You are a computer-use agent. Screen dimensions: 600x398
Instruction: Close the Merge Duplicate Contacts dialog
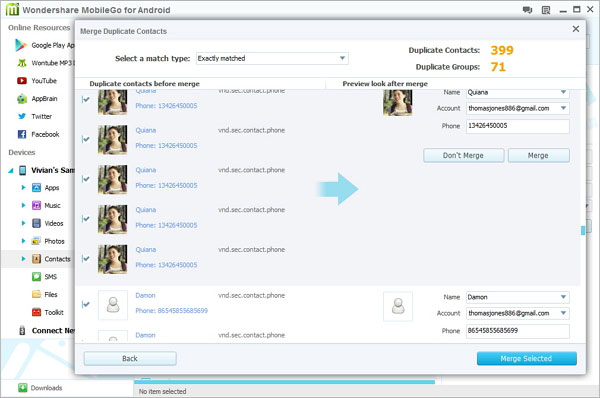(576, 29)
